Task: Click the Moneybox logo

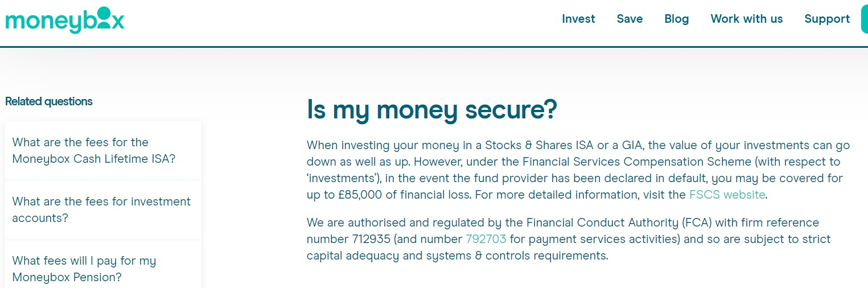Action: pyautogui.click(x=64, y=20)
